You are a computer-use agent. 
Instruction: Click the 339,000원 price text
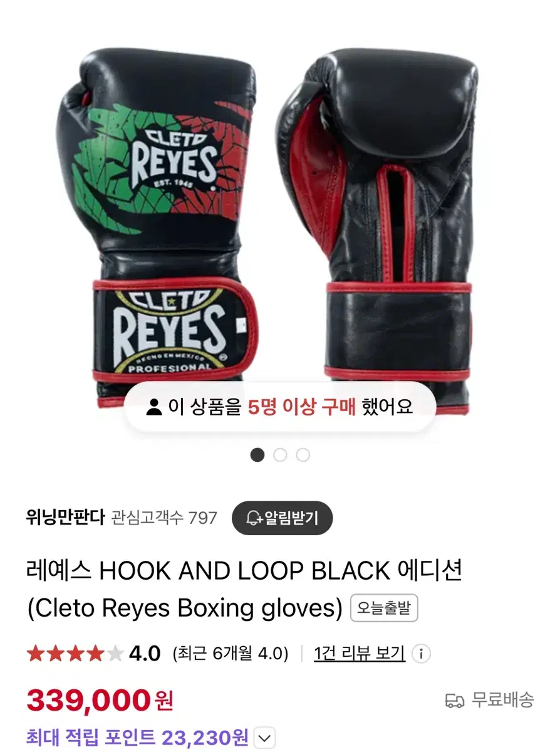pos(100,700)
